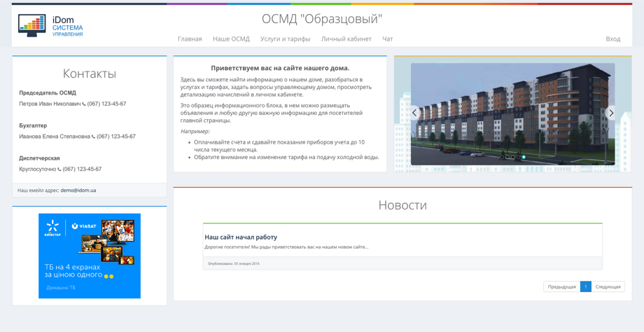Click phone number after Петров Иван Николаевич

tap(106, 104)
